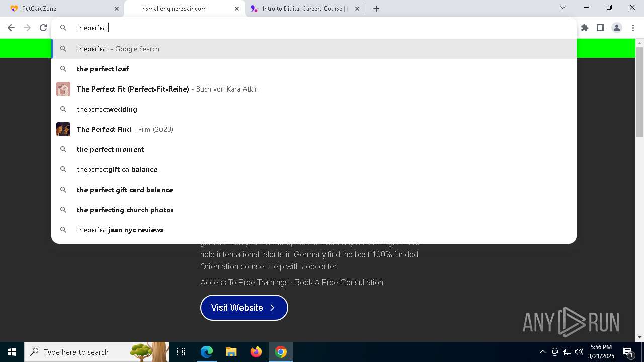Choose suggestion the perfect loaf
This screenshot has width=644, height=362.
point(314,69)
